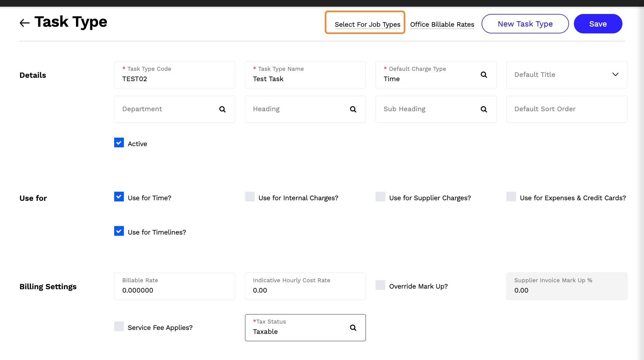Enable Use for Internal Charges
The image size is (644, 360).
[250, 197]
